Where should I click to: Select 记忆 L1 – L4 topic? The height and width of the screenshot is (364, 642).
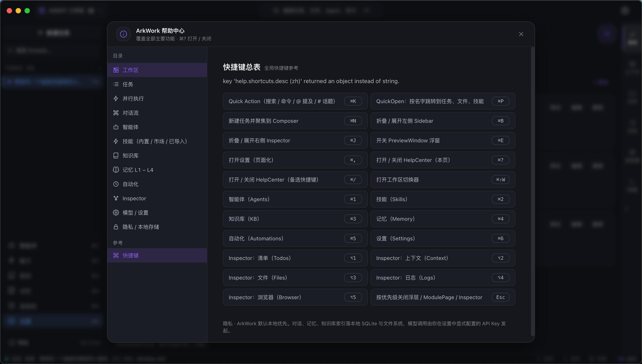pyautogui.click(x=157, y=170)
